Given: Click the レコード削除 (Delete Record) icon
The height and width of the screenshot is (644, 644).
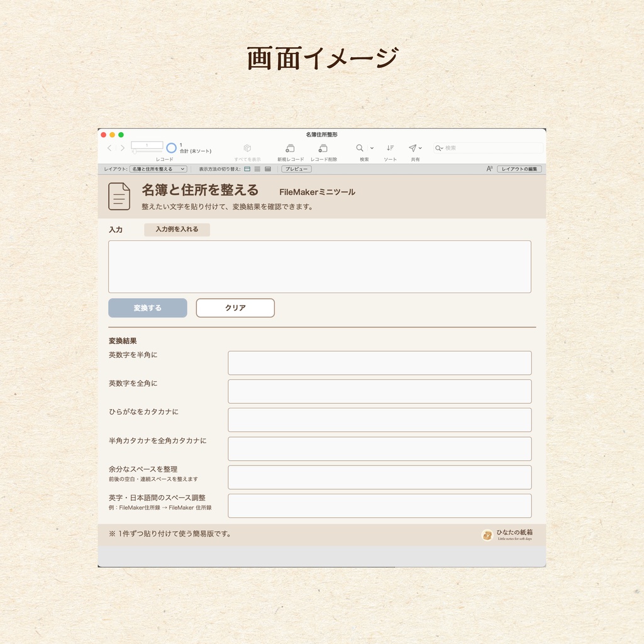Looking at the screenshot, I should [323, 148].
